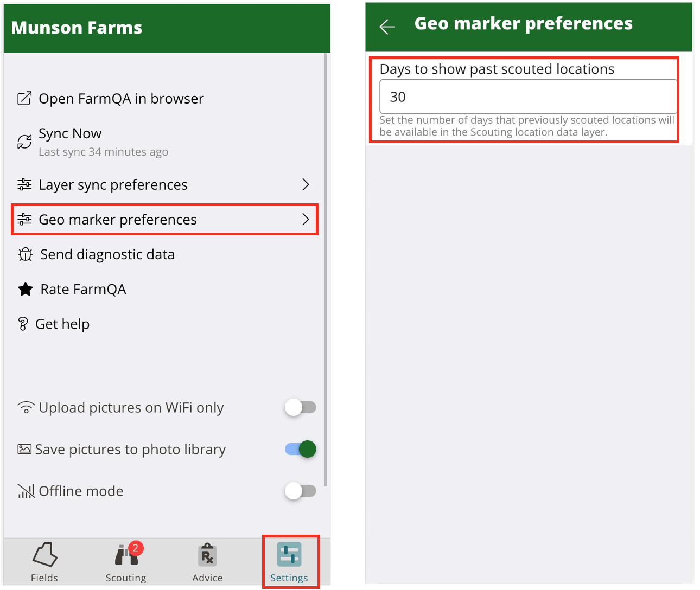Click the question mark Get help icon
Screen dimensions: 700x590
[x=23, y=324]
